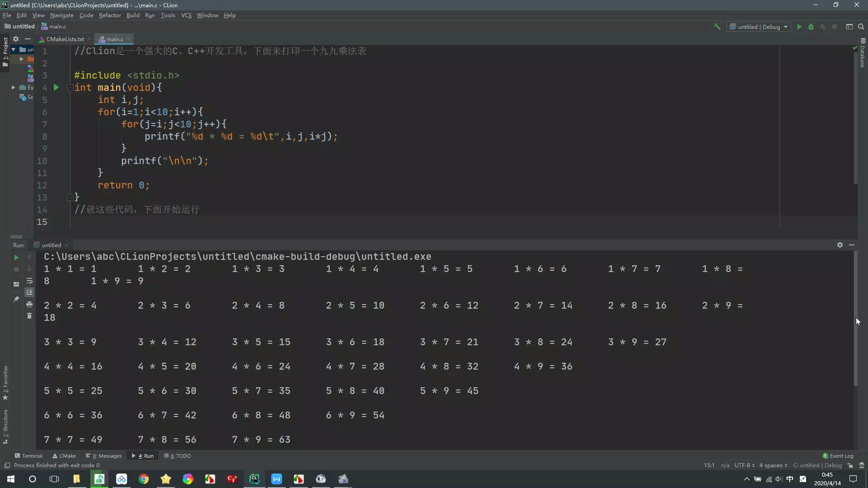Toggle soft-wrap in Run console
The width and height of the screenshot is (868, 488).
point(29,281)
